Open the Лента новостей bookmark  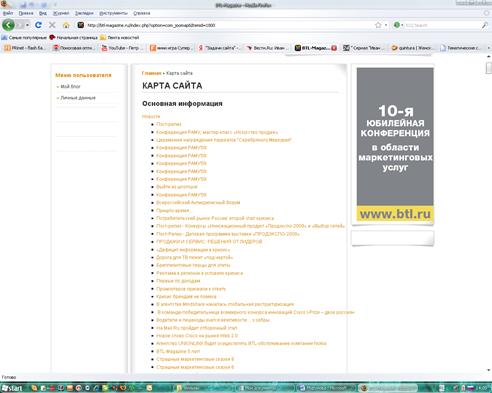(119, 37)
